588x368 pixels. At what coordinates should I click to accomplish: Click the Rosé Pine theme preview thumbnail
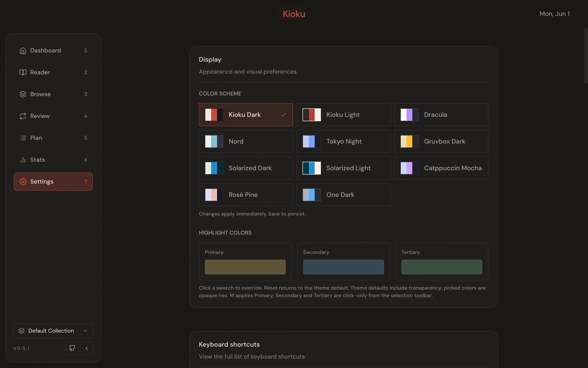[x=214, y=195]
